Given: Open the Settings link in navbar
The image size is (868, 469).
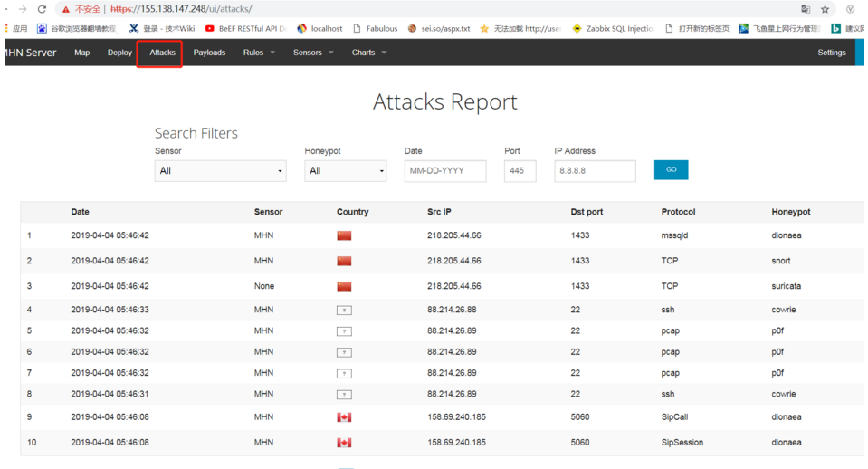Looking at the screenshot, I should click(831, 53).
